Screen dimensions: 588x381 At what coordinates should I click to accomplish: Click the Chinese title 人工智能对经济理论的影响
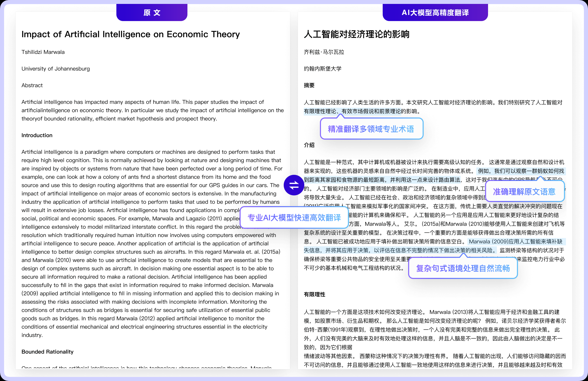[356, 34]
